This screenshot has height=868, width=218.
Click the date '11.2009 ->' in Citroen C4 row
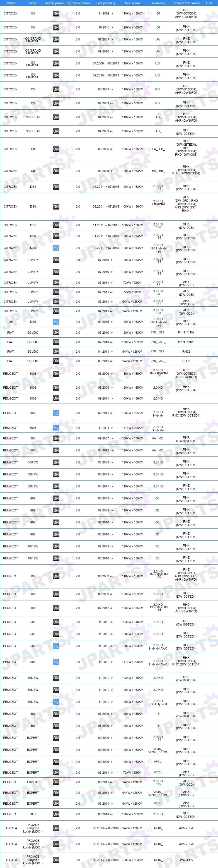pyautogui.click(x=106, y=13)
